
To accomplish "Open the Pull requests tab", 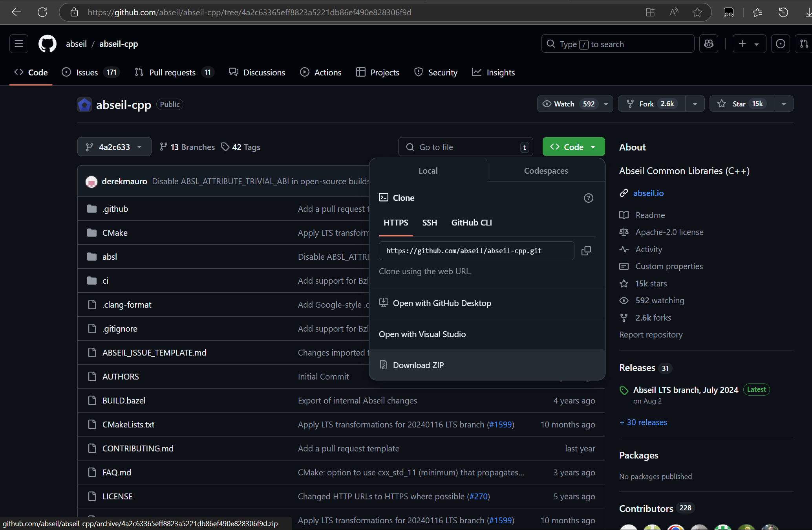I will point(172,72).
